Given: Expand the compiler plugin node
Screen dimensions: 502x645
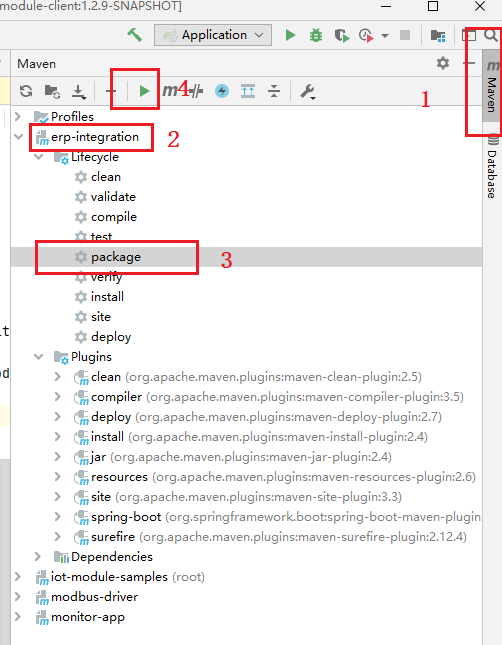Looking at the screenshot, I should coord(58,397).
